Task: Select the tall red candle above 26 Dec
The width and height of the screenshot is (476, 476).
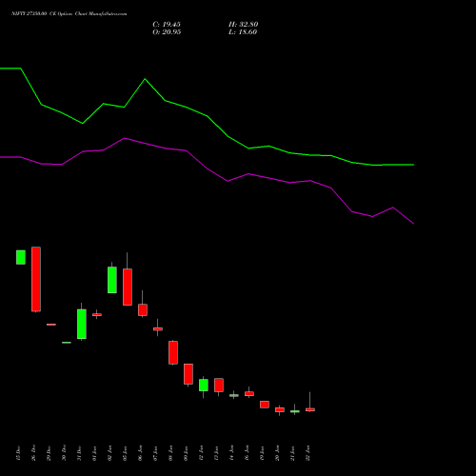Action: pyautogui.click(x=36, y=279)
